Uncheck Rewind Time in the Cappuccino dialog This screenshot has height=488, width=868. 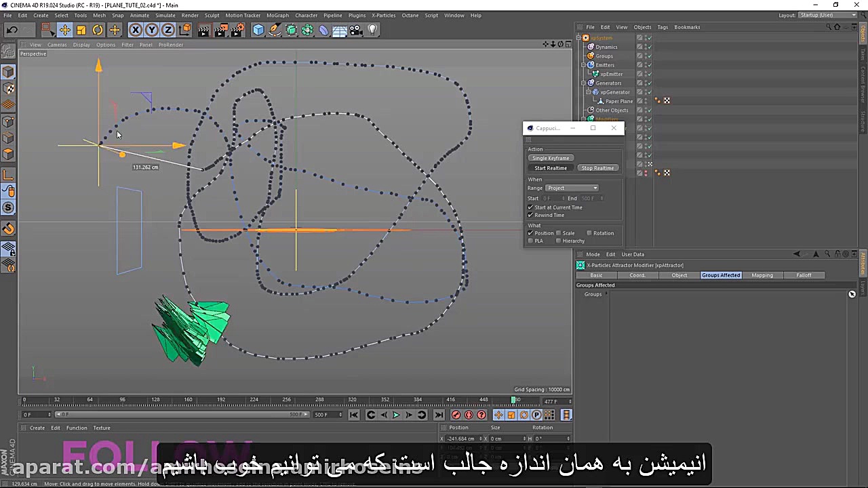pyautogui.click(x=531, y=215)
